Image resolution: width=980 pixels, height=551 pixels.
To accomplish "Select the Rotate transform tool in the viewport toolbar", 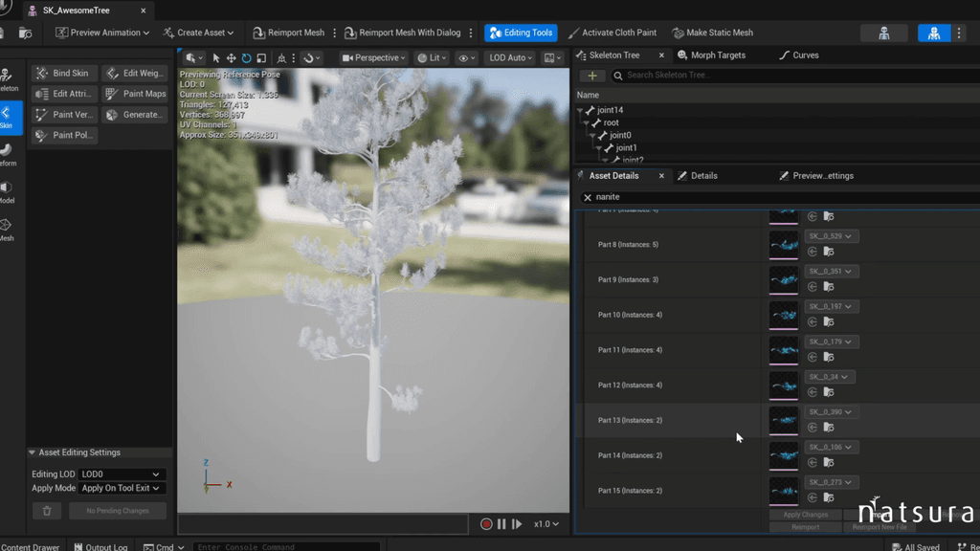I will pos(246,57).
